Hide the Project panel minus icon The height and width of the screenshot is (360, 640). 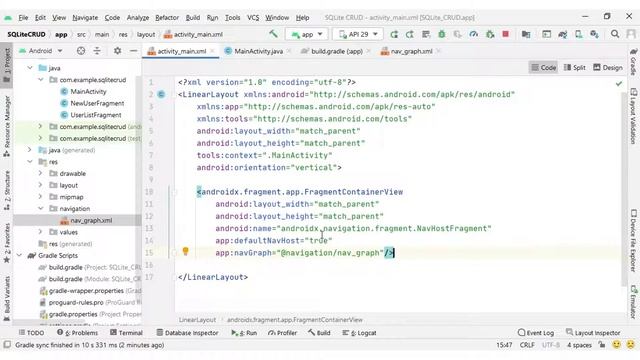click(x=133, y=51)
